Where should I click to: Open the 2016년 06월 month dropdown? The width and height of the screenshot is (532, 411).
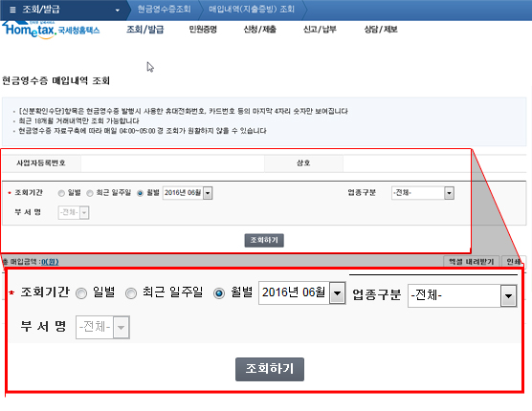(188, 193)
